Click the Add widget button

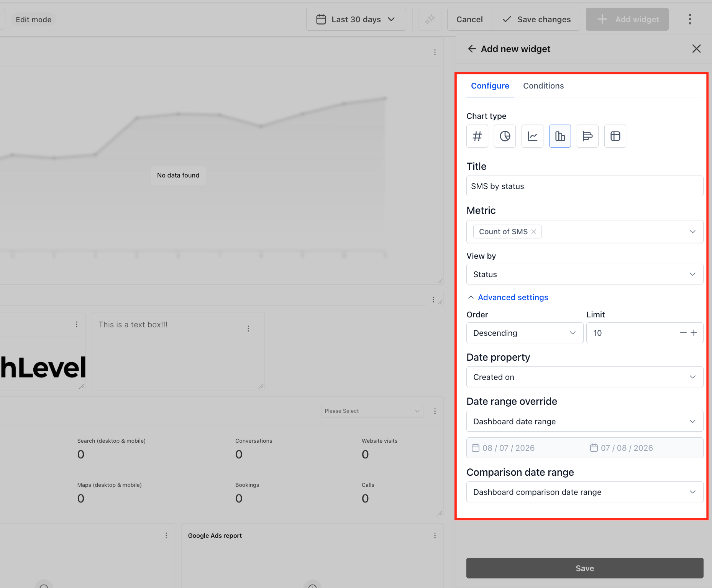[x=627, y=19]
